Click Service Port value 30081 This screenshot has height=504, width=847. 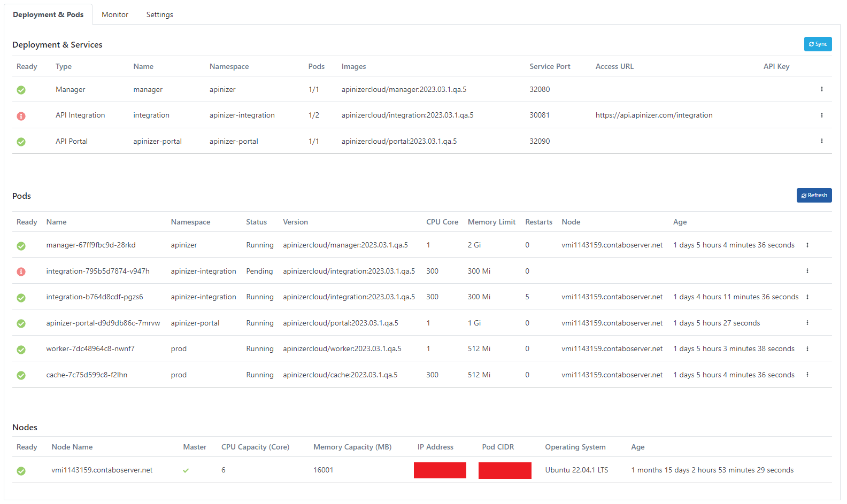click(x=540, y=115)
